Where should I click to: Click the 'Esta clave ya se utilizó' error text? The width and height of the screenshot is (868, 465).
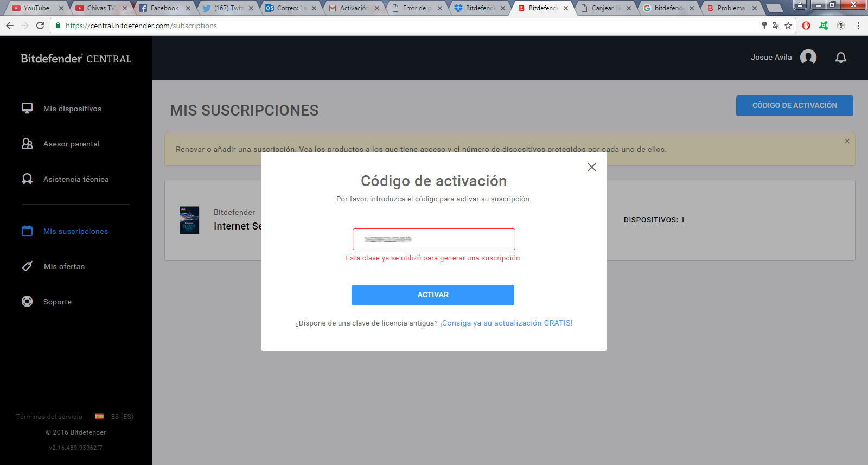pyautogui.click(x=433, y=258)
